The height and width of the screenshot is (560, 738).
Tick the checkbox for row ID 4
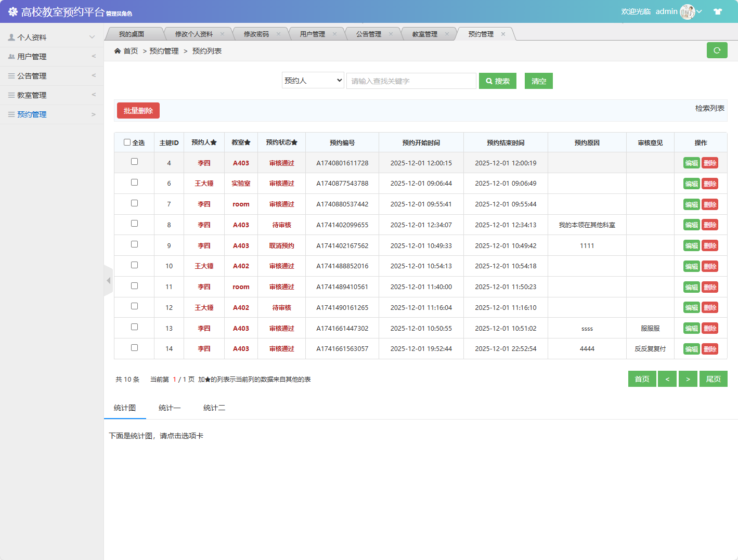134,162
